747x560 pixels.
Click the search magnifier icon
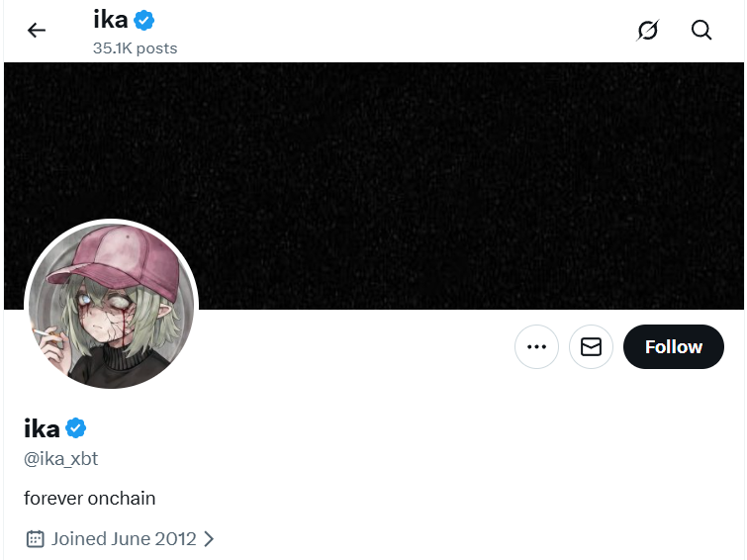701,30
